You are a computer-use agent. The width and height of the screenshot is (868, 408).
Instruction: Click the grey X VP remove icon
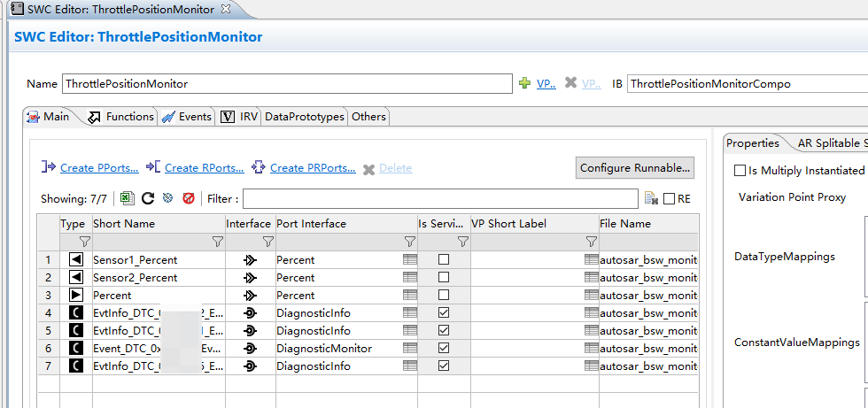[570, 83]
